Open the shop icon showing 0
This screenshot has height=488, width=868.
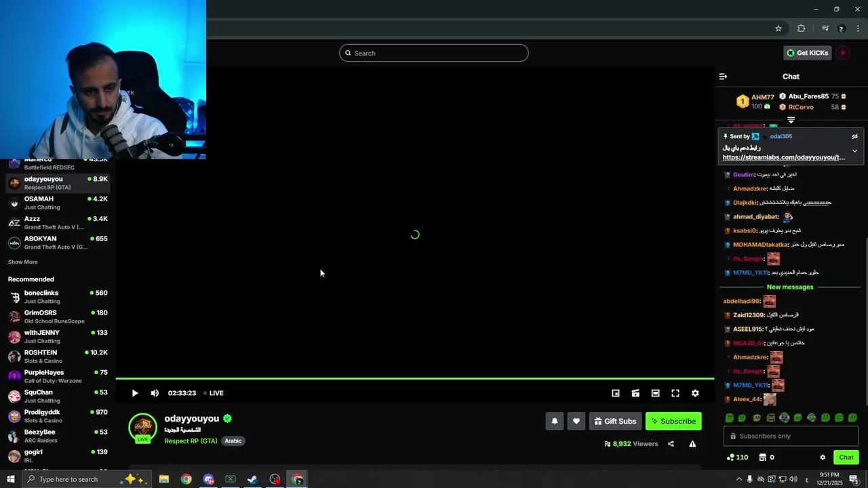[766, 457]
